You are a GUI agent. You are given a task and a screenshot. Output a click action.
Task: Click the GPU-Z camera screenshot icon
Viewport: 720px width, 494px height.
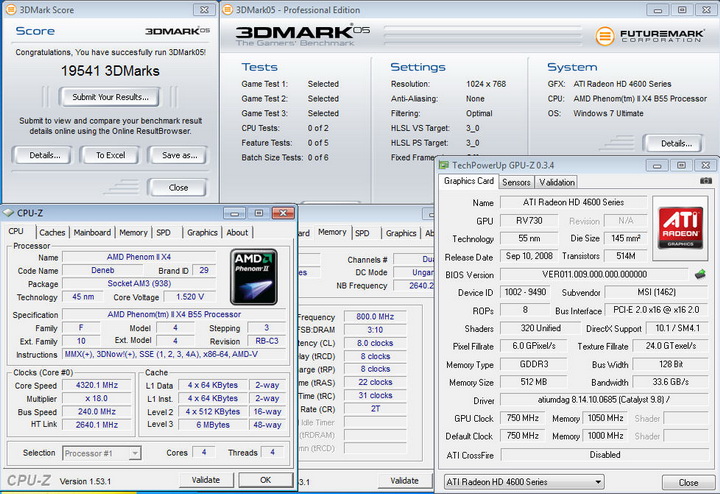pyautogui.click(x=706, y=182)
